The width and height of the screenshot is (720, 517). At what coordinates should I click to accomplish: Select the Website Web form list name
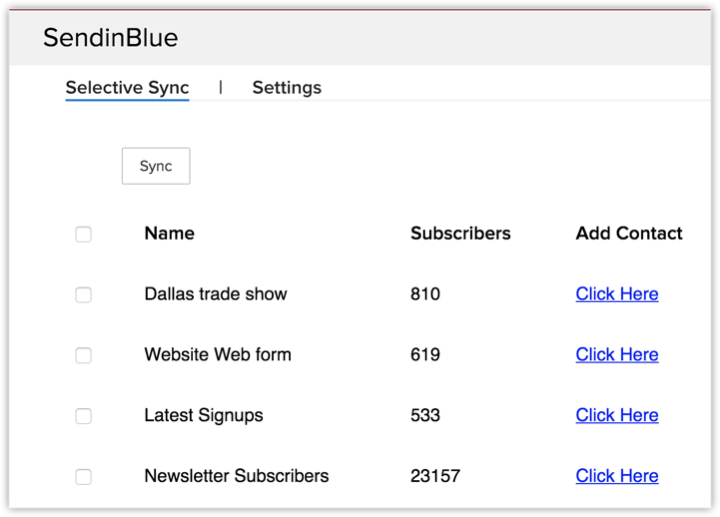click(x=217, y=355)
